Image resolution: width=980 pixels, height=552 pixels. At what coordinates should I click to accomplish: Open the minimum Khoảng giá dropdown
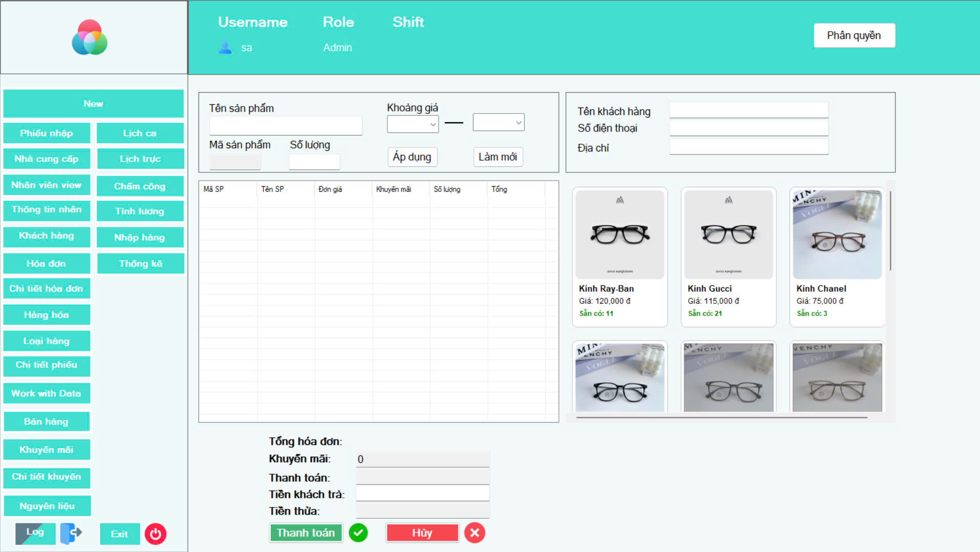(412, 124)
